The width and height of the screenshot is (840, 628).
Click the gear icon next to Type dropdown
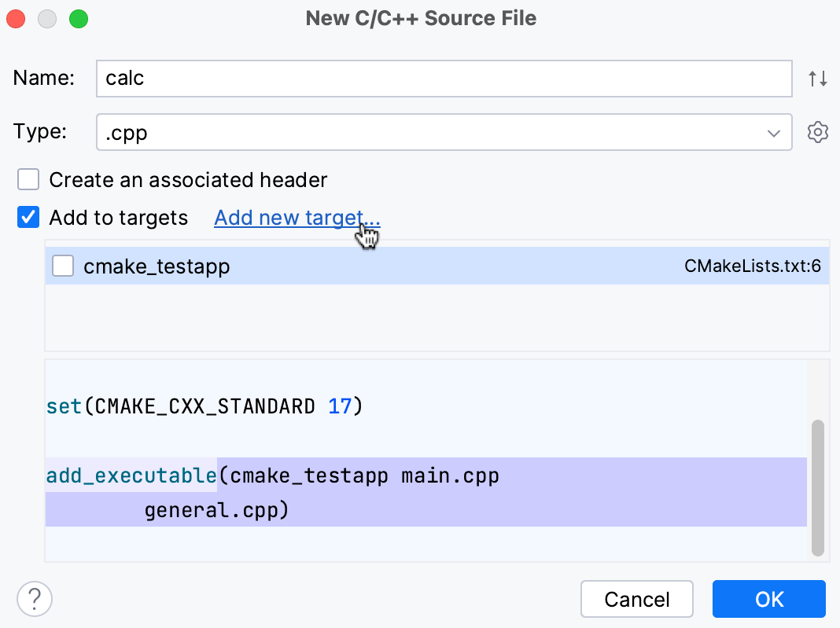[x=818, y=132]
